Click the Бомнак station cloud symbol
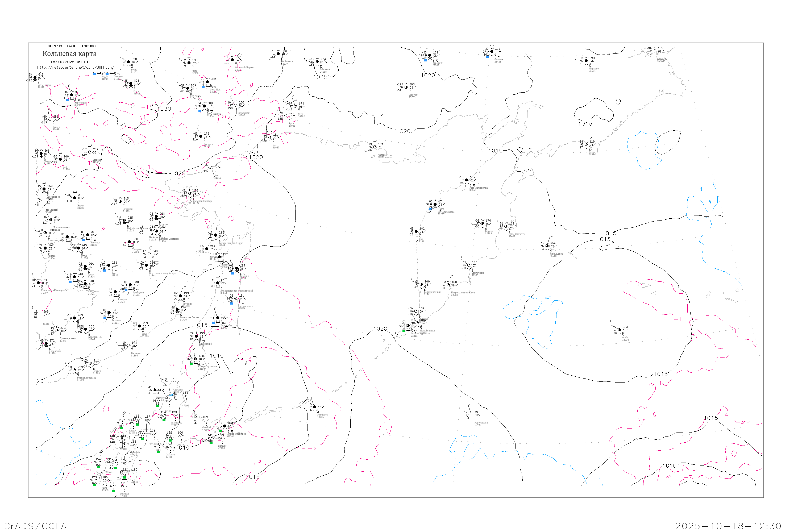 point(90,152)
